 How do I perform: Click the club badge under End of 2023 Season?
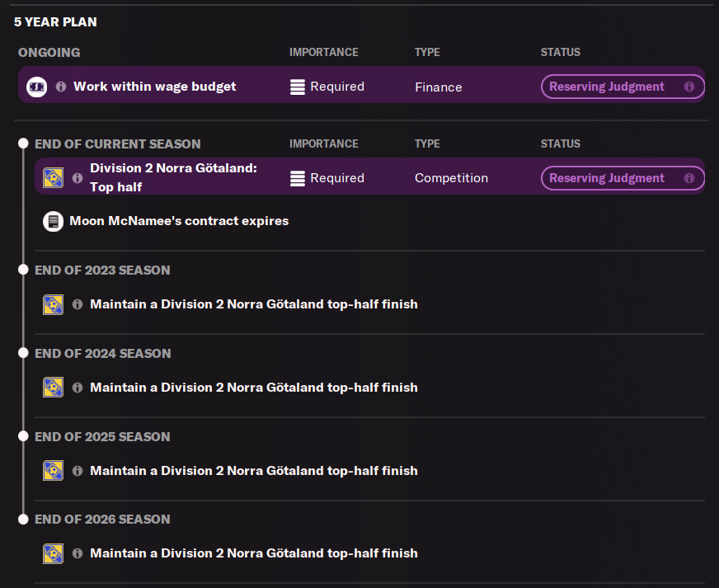[53, 304]
